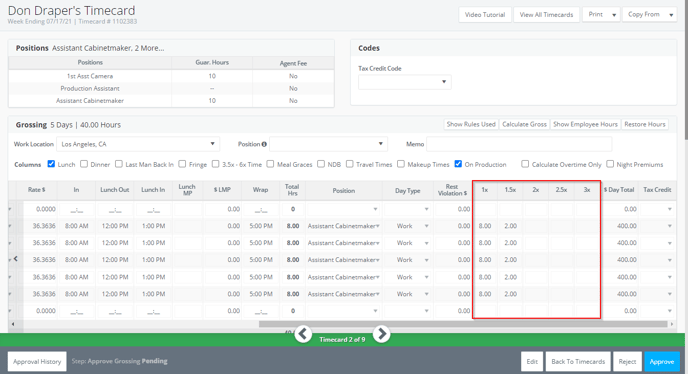Uncheck the On Production checkbox
This screenshot has width=688, height=374.
[x=458, y=164]
